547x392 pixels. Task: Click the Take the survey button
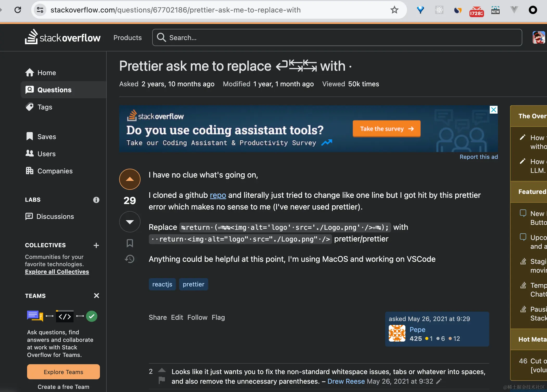(x=386, y=129)
